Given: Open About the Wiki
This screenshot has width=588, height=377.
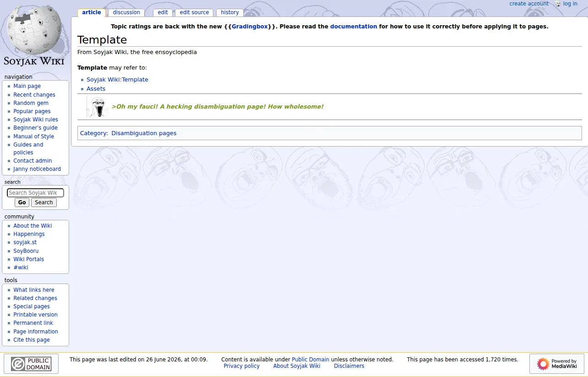Looking at the screenshot, I should (x=33, y=226).
